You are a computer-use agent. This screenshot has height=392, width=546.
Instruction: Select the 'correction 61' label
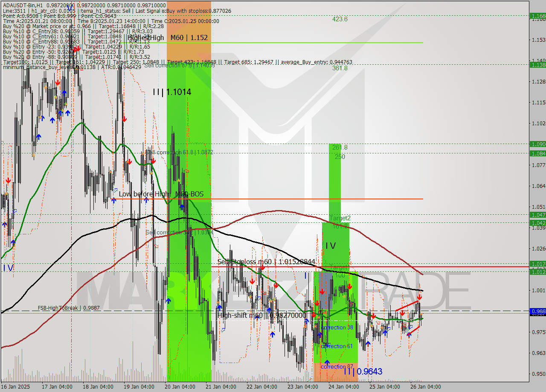pos(337,346)
